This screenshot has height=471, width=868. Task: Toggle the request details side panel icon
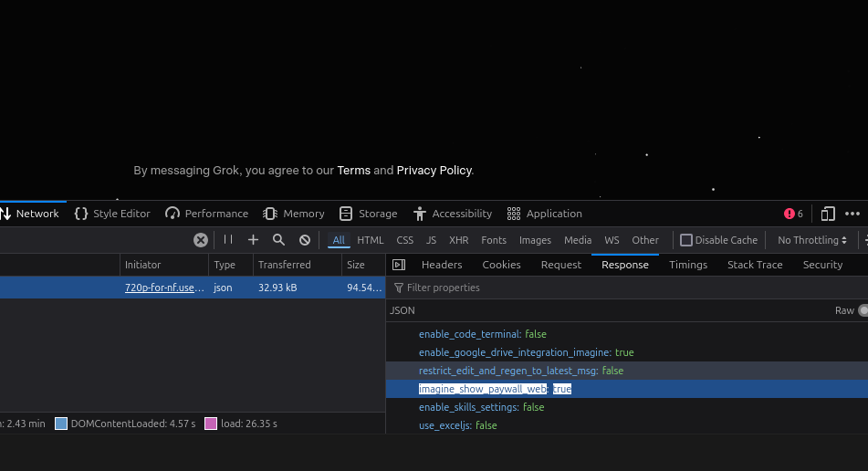tap(399, 265)
